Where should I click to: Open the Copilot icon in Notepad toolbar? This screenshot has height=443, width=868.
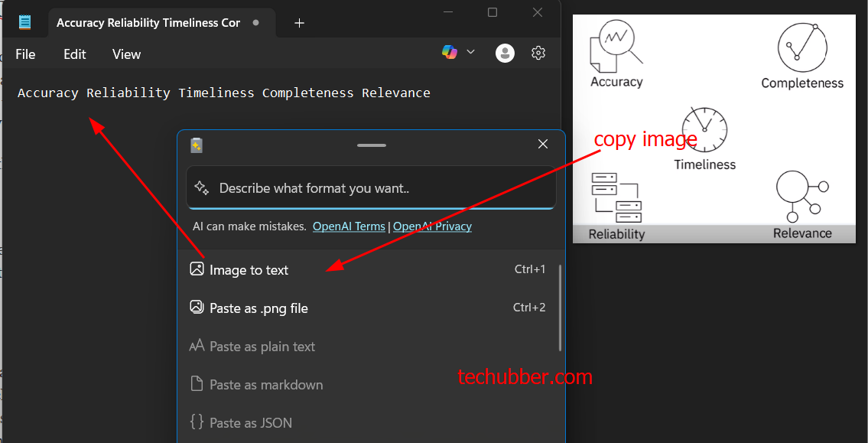[x=450, y=52]
